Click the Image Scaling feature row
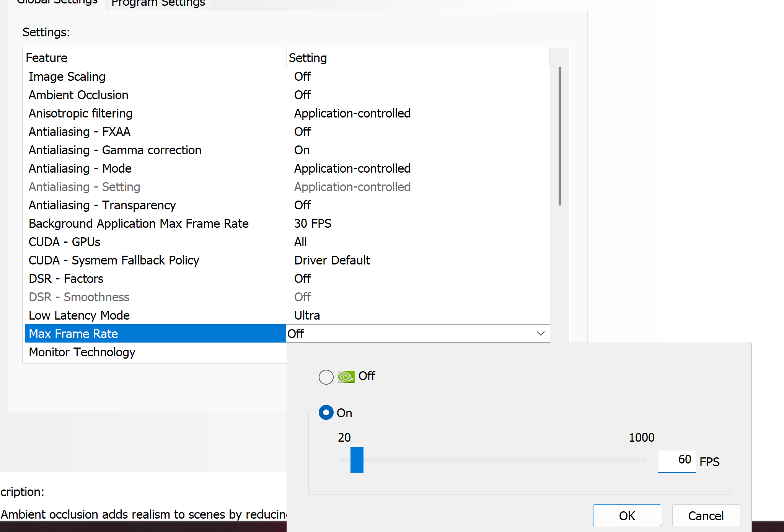Image resolution: width=784 pixels, height=532 pixels. (67, 77)
